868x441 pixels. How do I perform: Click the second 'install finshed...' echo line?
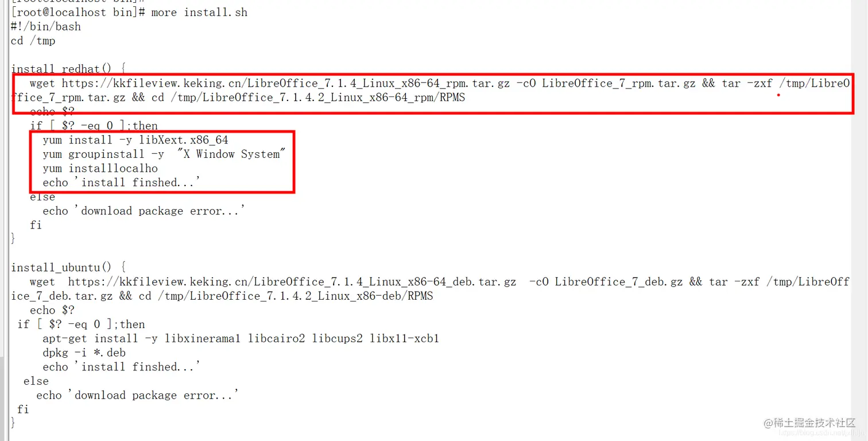click(x=122, y=367)
